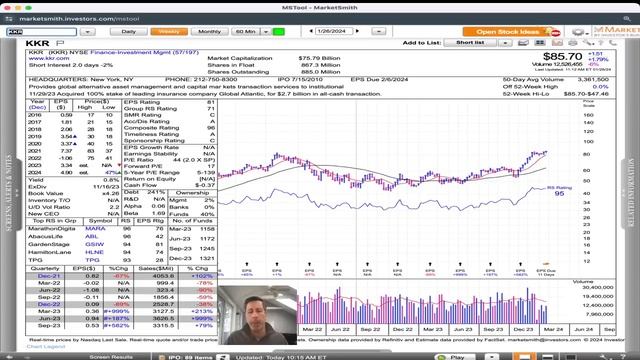Click the flag icon beside KKR title

point(60,43)
